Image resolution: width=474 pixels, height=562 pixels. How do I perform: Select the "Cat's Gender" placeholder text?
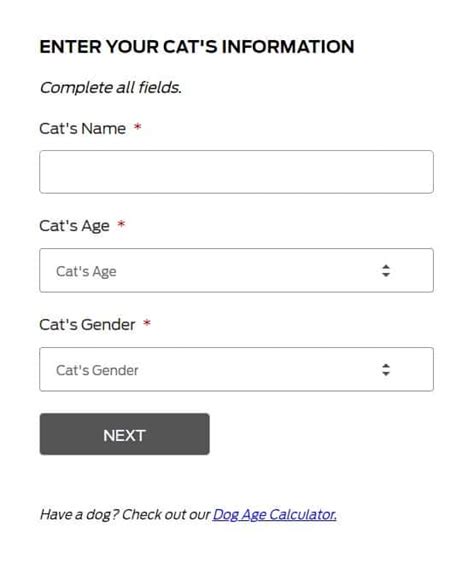tap(97, 370)
